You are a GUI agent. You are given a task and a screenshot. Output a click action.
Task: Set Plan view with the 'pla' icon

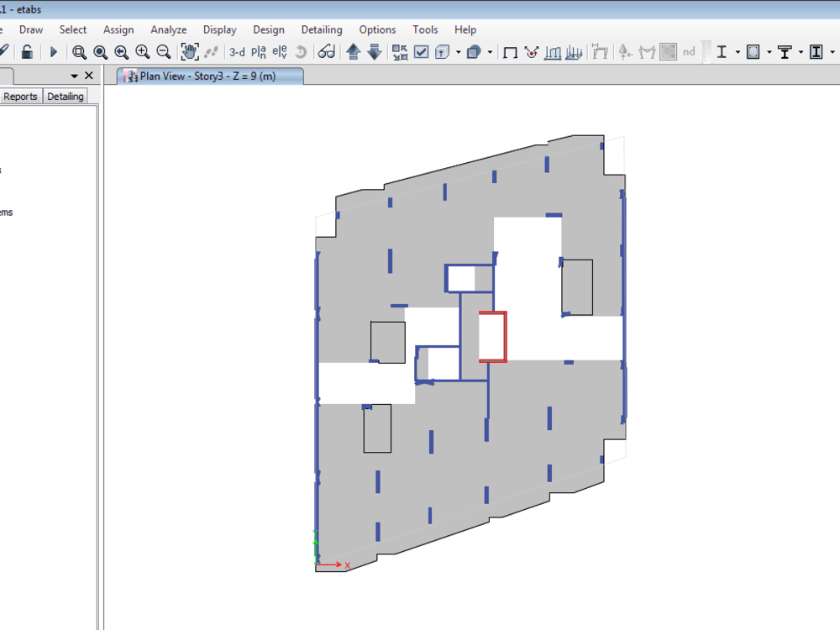coord(258,52)
